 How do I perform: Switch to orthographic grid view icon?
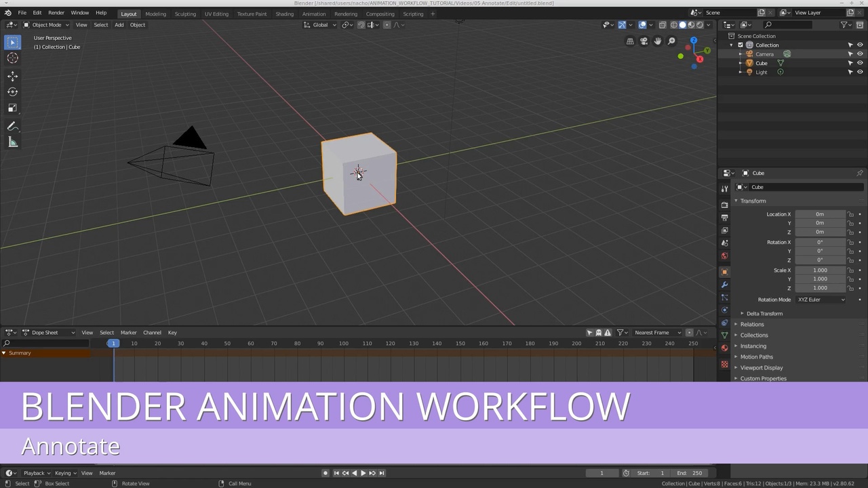(x=630, y=41)
